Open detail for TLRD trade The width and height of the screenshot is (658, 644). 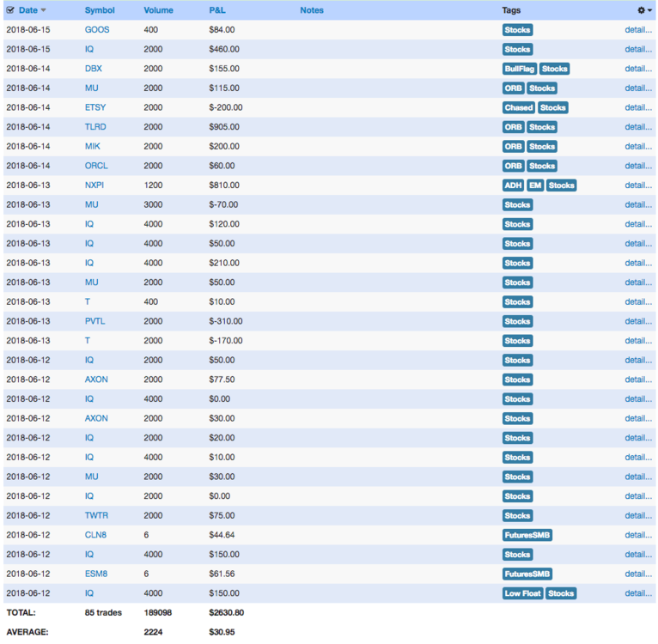point(638,127)
